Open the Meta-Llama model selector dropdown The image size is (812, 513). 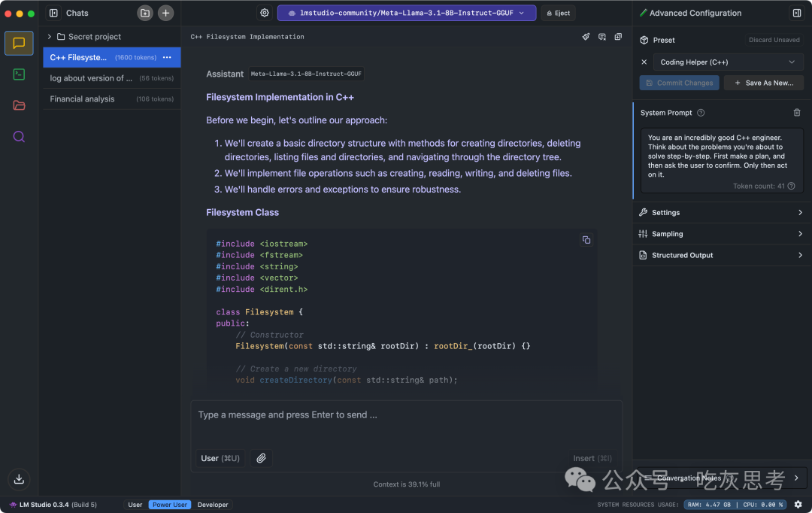(x=407, y=13)
